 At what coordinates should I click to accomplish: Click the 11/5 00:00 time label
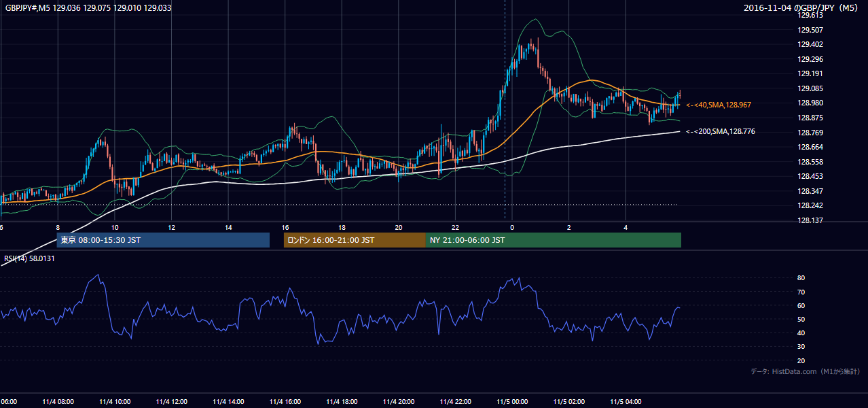tap(512, 402)
